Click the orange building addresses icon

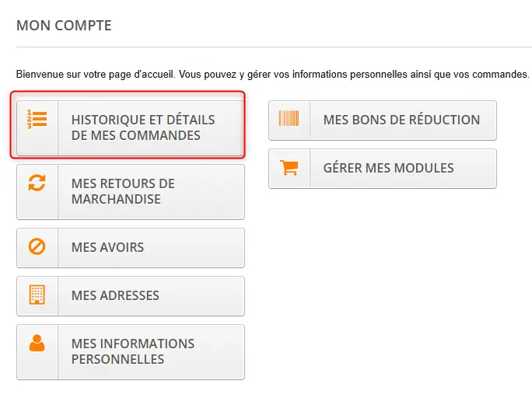pyautogui.click(x=37, y=295)
